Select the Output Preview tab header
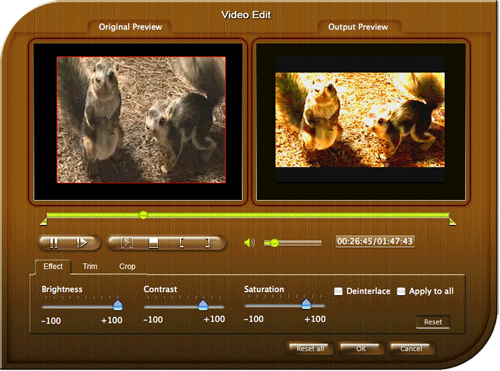The height and width of the screenshot is (371, 500). click(x=358, y=27)
